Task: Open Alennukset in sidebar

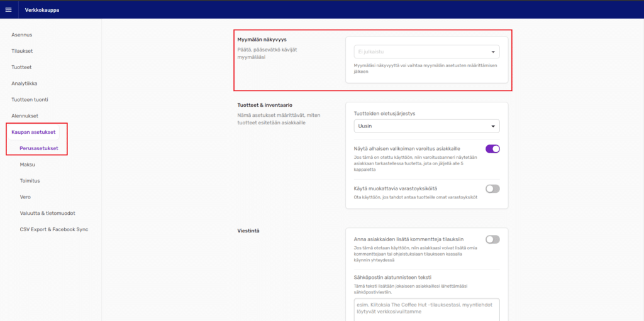Action: (25, 116)
